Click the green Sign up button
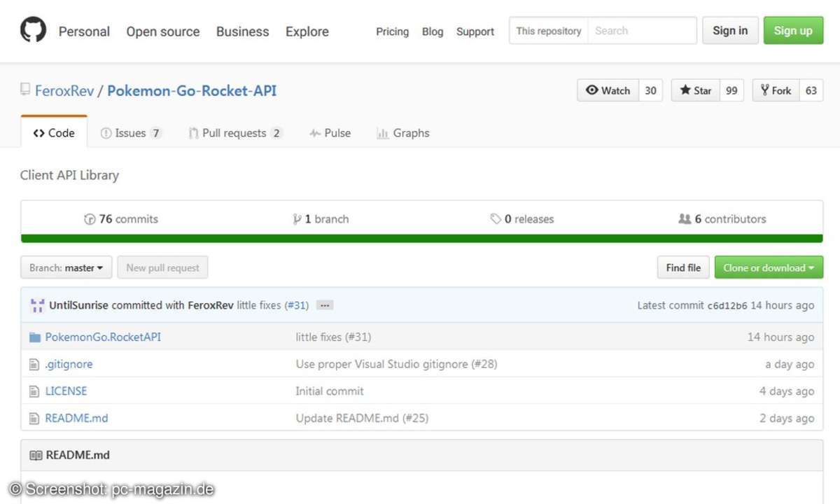 tap(793, 31)
